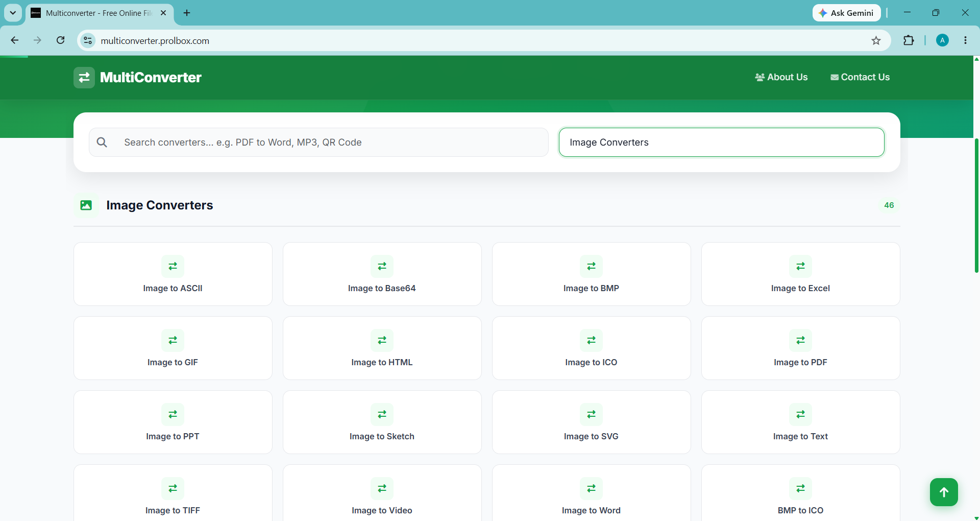Close the Multiconverter tab
Image resolution: width=980 pixels, height=521 pixels.
(x=163, y=13)
